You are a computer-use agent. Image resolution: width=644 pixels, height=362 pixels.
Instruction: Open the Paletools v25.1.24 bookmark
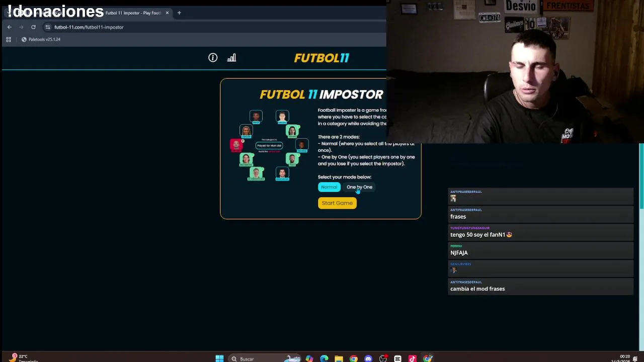pyautogui.click(x=41, y=39)
